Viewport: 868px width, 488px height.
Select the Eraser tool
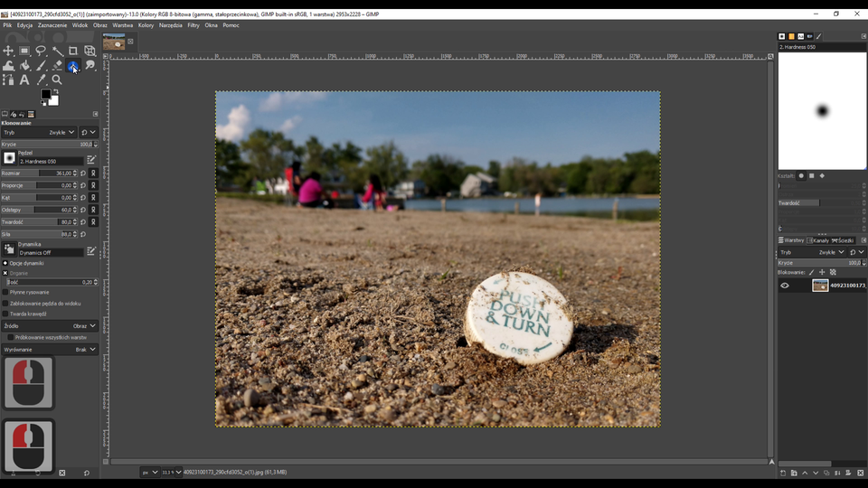point(57,66)
